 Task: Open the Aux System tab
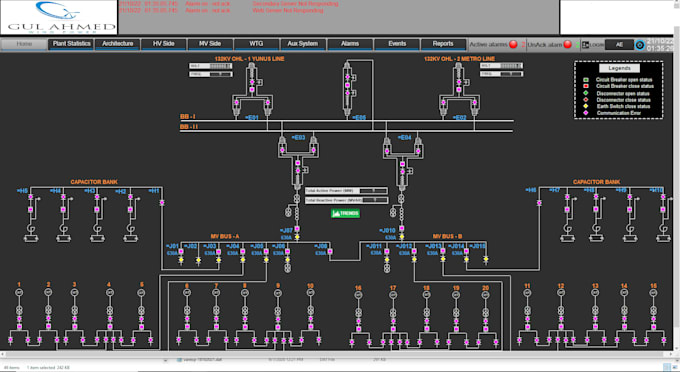point(303,44)
